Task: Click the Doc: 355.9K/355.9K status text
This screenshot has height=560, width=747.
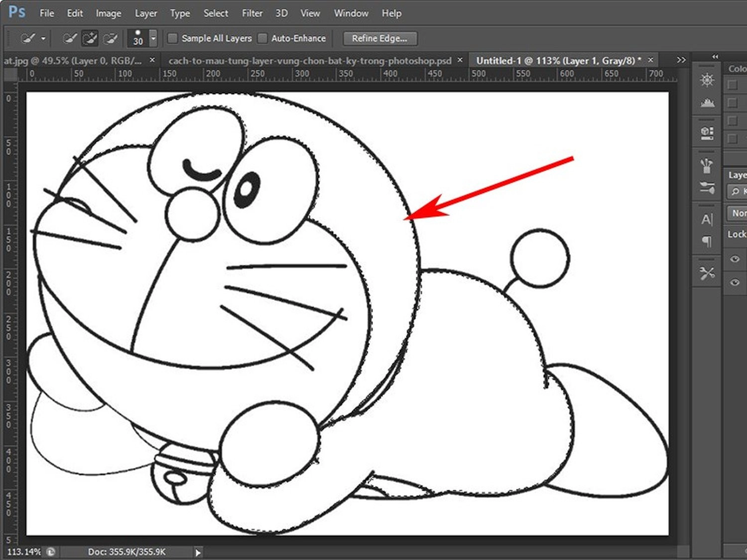Action: pyautogui.click(x=126, y=552)
